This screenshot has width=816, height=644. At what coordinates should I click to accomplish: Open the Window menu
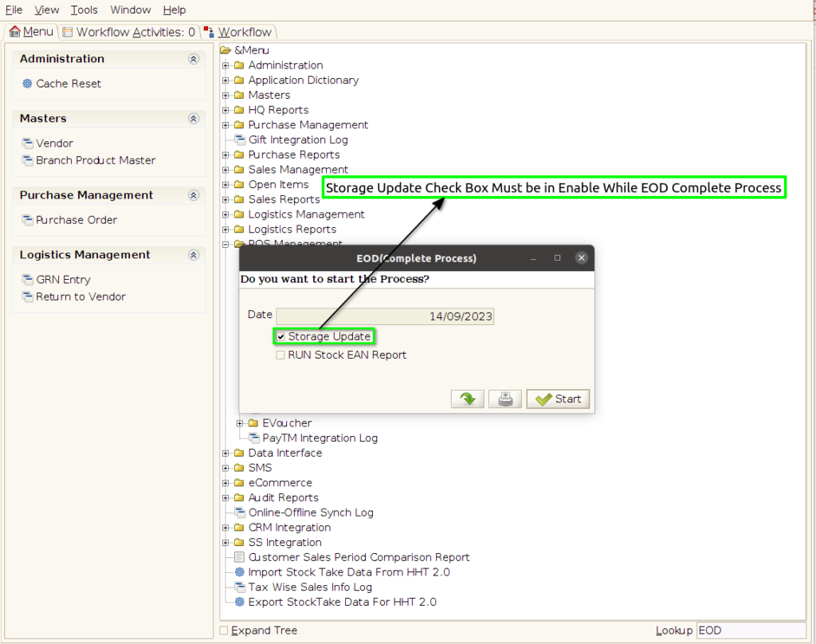(x=130, y=10)
